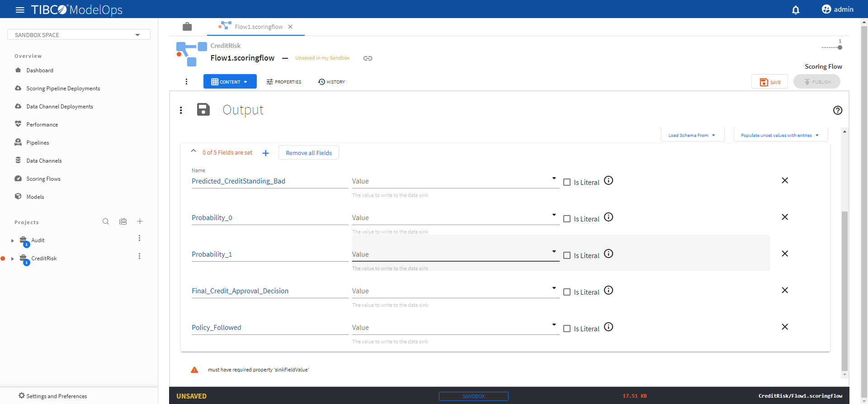Open Value dropdown for Final_Credit_Approval_Decision

pyautogui.click(x=455, y=291)
